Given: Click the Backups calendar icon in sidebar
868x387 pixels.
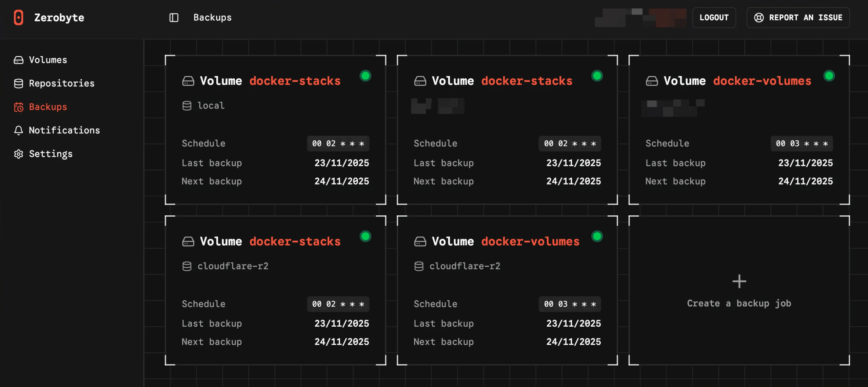Looking at the screenshot, I should (19, 107).
